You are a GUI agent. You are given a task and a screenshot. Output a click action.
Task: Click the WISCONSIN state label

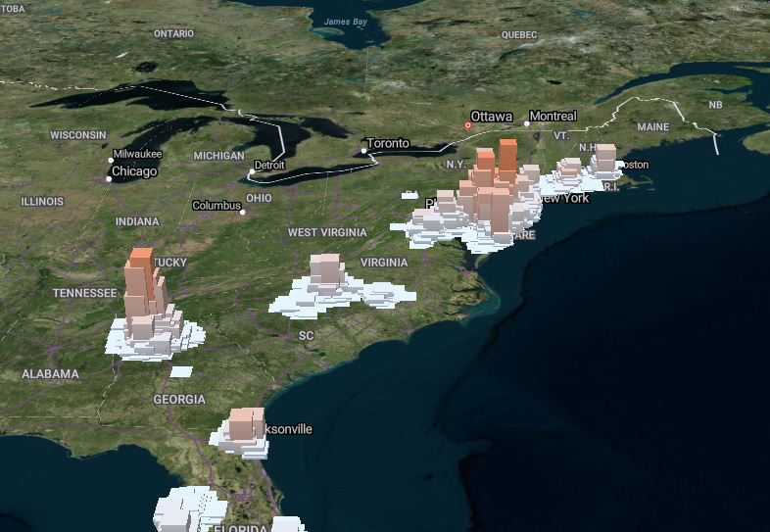[x=78, y=134]
